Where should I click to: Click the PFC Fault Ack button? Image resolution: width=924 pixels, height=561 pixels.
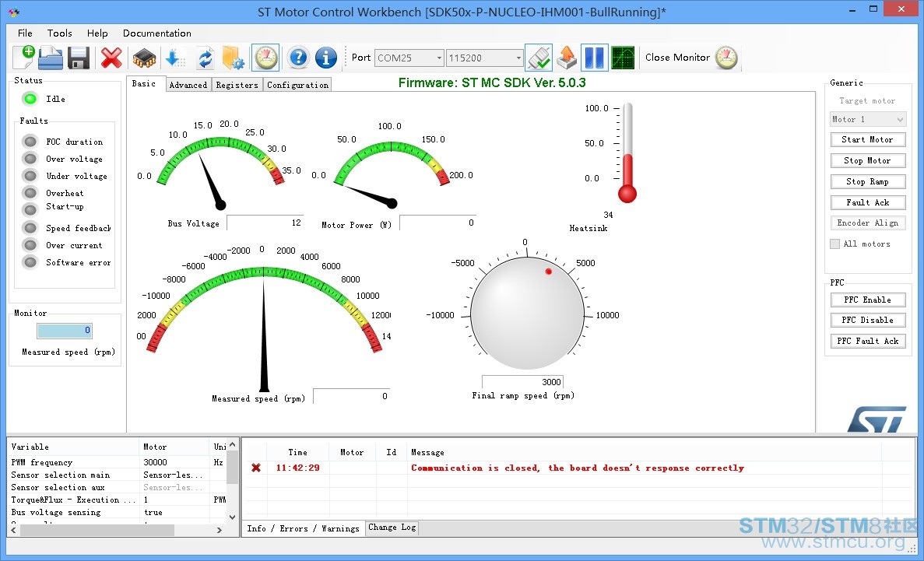tap(867, 342)
